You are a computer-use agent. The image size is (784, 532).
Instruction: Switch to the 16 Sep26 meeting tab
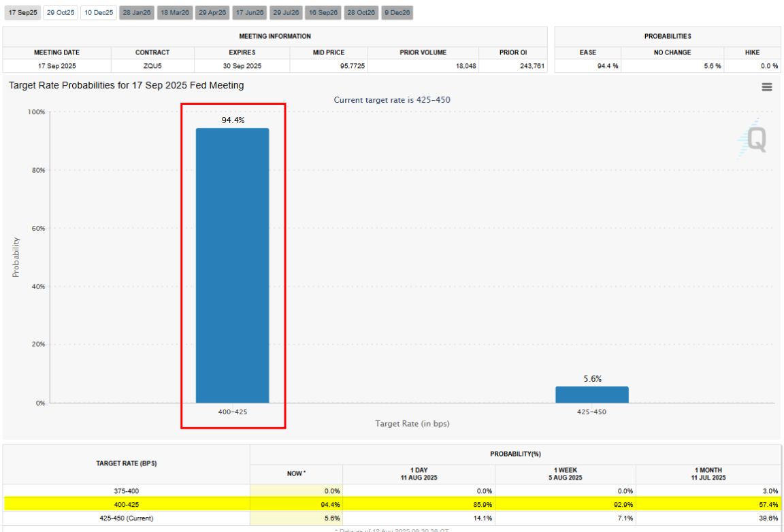point(323,13)
